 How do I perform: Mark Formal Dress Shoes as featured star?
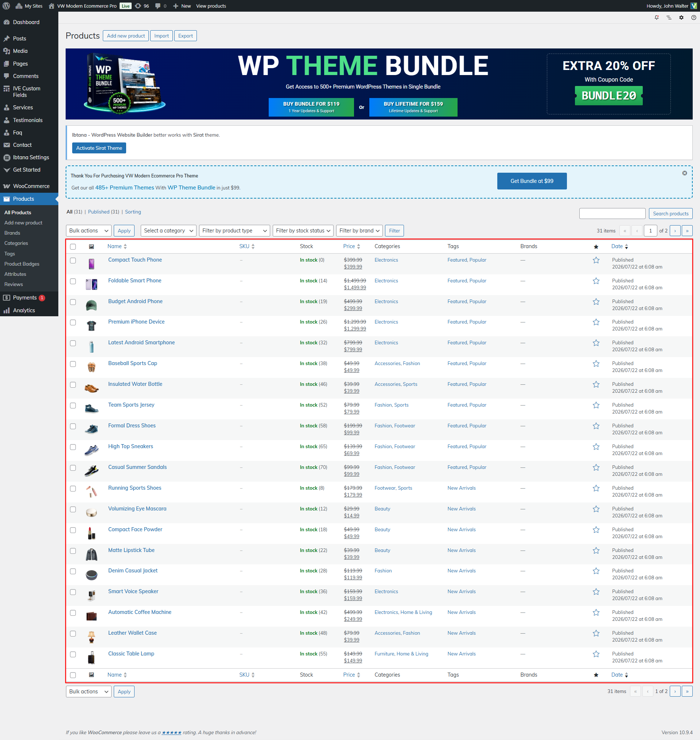coord(596,426)
